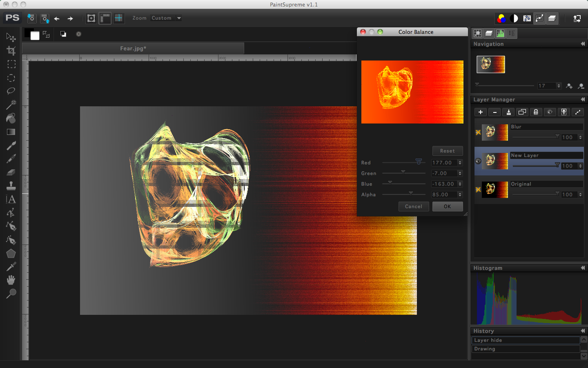Viewport: 588px width, 368px height.
Task: Switch to the Fear.jpg document tab
Action: pyautogui.click(x=133, y=48)
